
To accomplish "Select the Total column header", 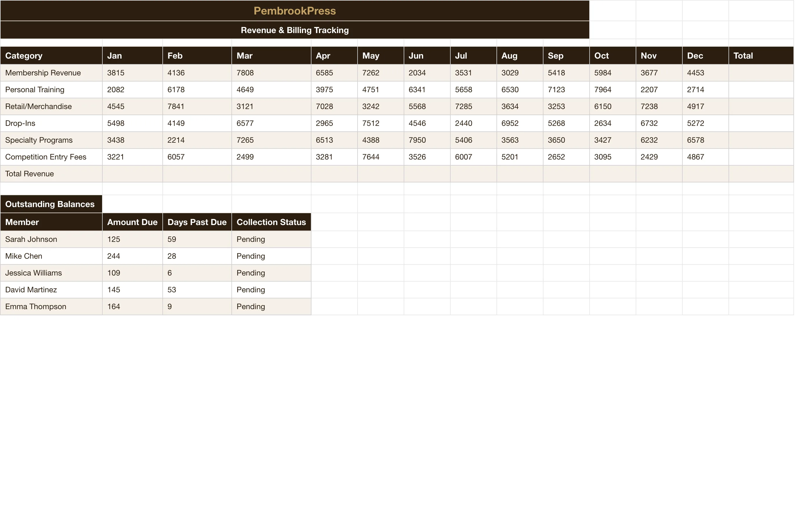I will tap(761, 56).
